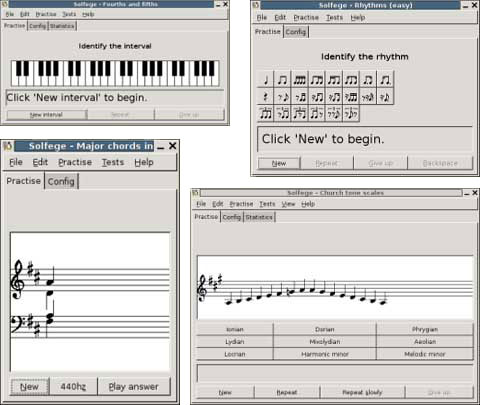Screen dimensions: 480x405
Task: Open Tests menu in Rhythms (easy) window
Action: tap(334, 17)
